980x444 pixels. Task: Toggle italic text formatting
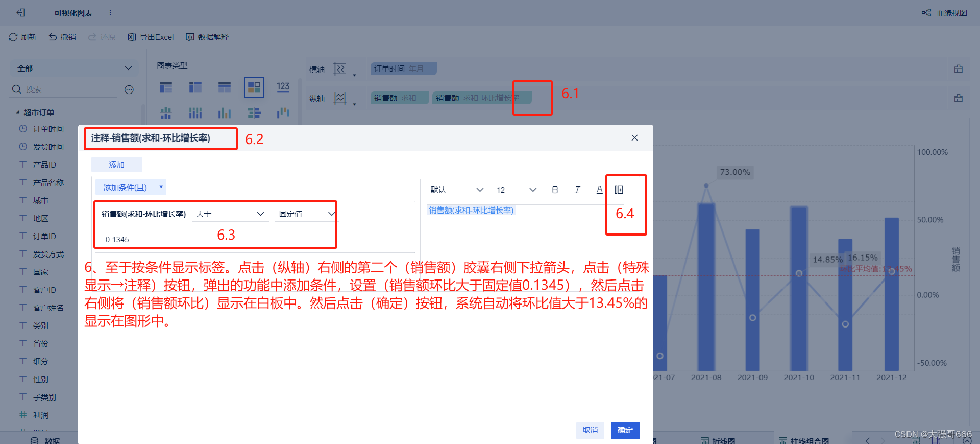coord(577,190)
